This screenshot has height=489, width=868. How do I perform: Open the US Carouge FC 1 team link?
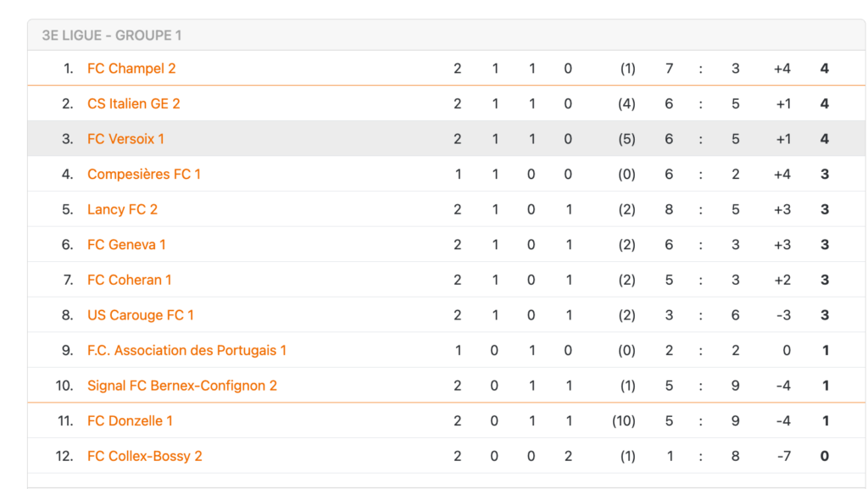(141, 315)
